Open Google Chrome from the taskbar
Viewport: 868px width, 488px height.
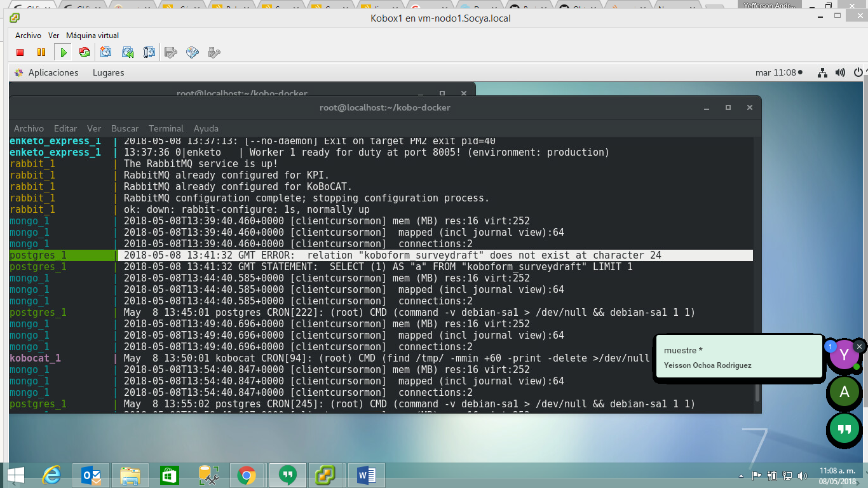coord(248,475)
